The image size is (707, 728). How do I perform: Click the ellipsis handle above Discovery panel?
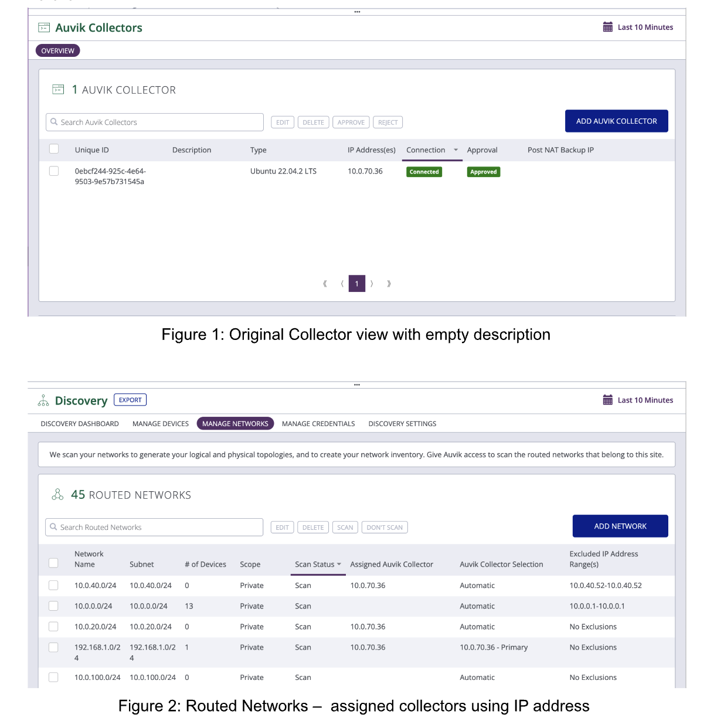357,385
